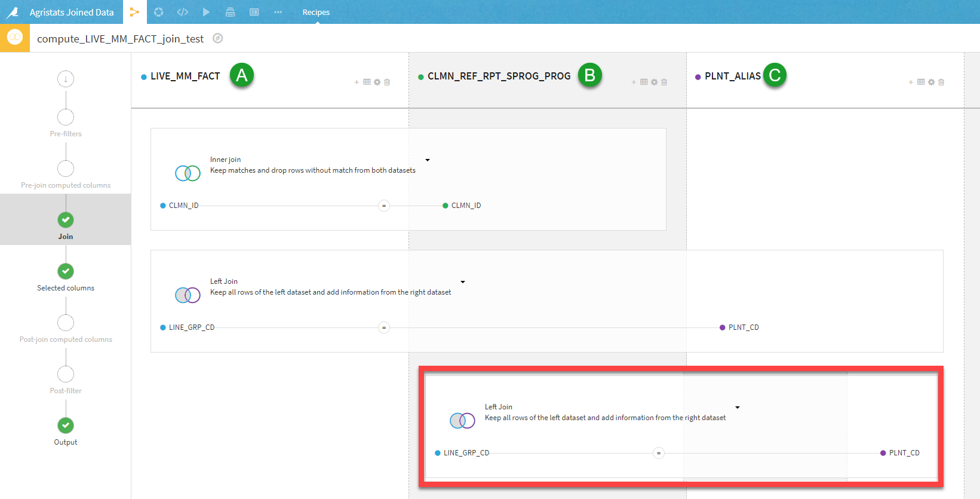Add join with plus for CLMN_REF_RPT_SPROG_PROG

click(634, 82)
